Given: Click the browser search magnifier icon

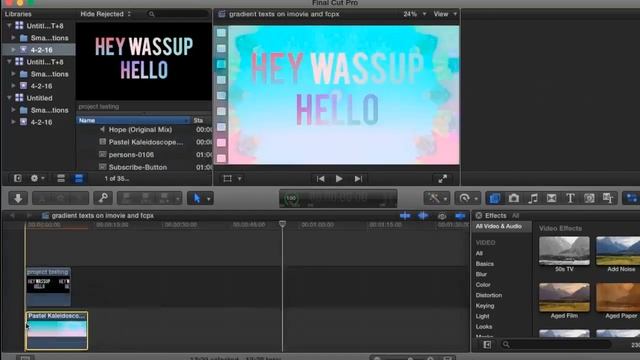Looking at the screenshot, I should coord(151,14).
